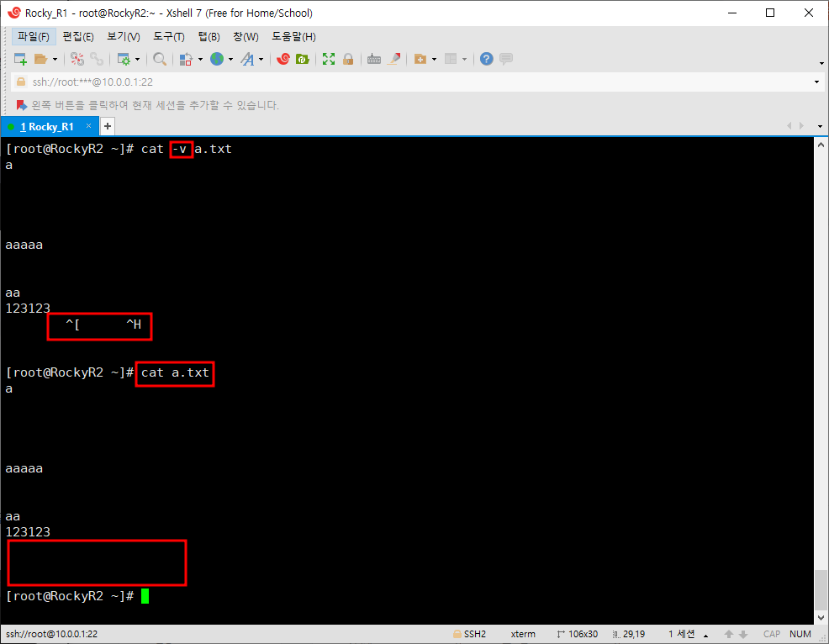Click the address bar padlock icon

click(21, 82)
